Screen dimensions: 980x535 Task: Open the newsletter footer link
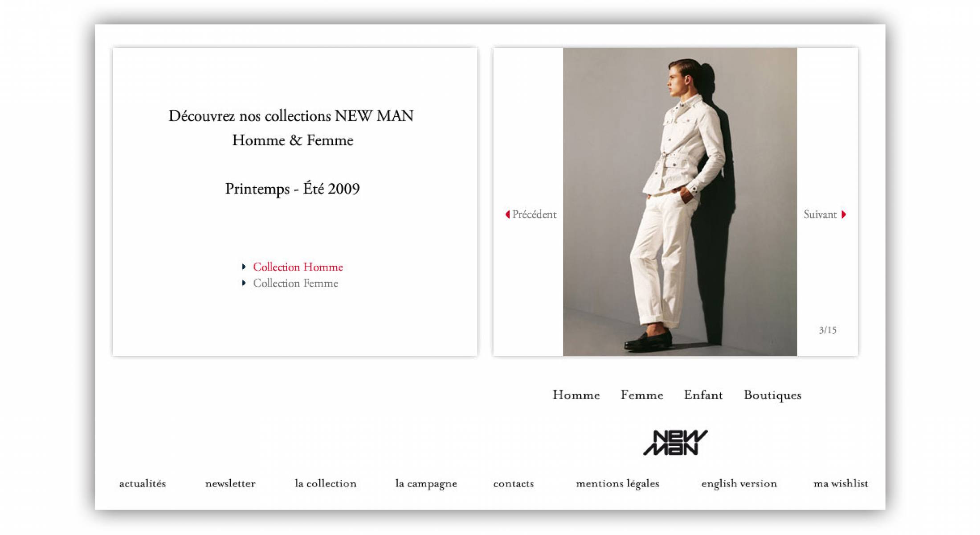point(230,483)
